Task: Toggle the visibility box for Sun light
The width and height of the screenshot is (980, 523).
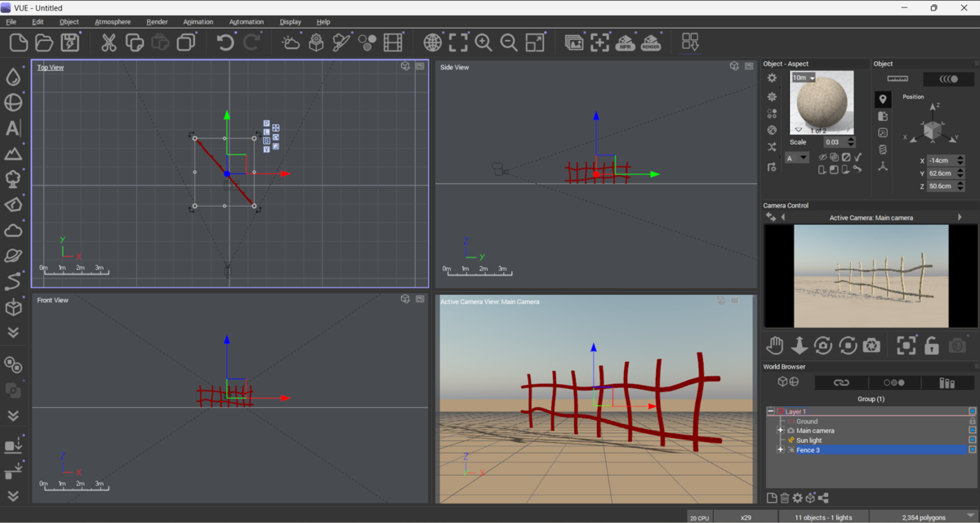Action: point(973,440)
